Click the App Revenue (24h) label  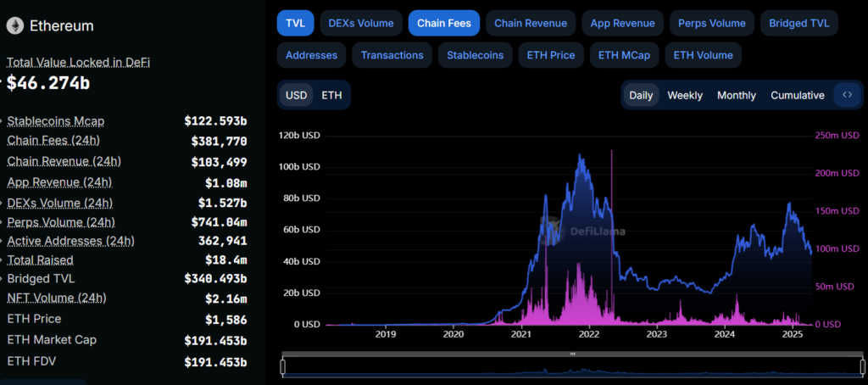(59, 181)
